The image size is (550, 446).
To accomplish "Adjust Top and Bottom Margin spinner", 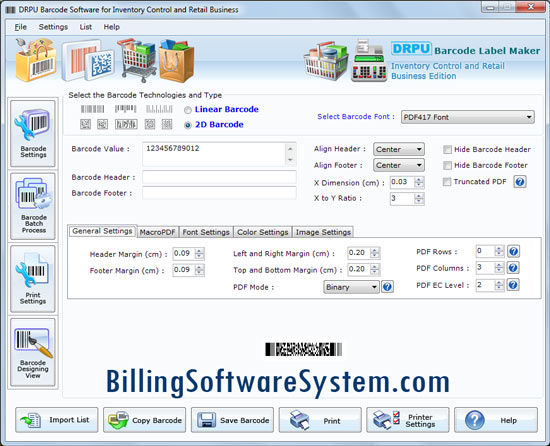I will (375, 269).
